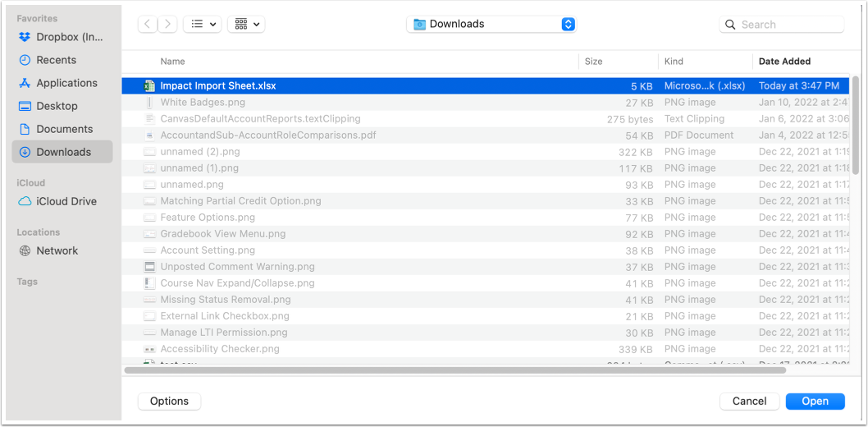The width and height of the screenshot is (868, 427).
Task: Open the item grouping dropdown
Action: pyautogui.click(x=246, y=24)
